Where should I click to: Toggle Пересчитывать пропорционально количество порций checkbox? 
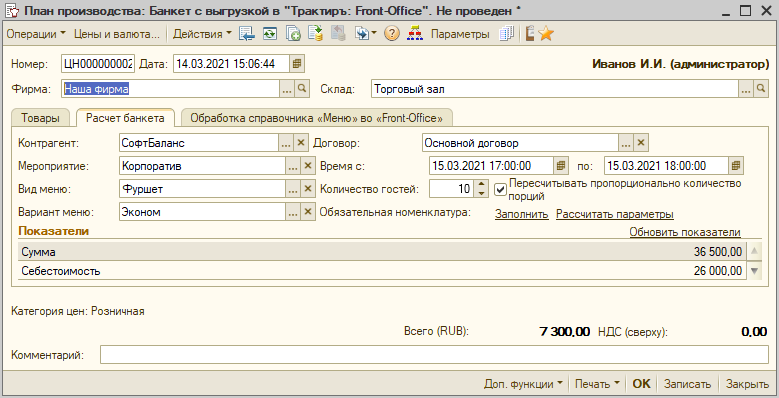pos(500,189)
